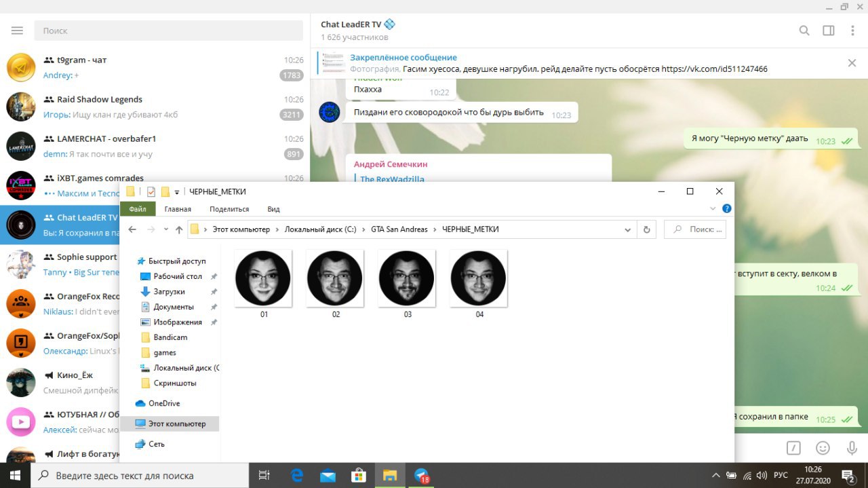Open the t9gram chat

(x=155, y=68)
